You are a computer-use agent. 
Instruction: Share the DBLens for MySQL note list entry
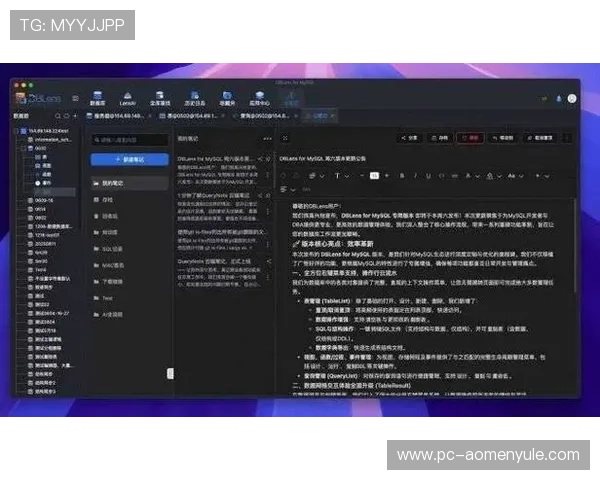[x=261, y=159]
